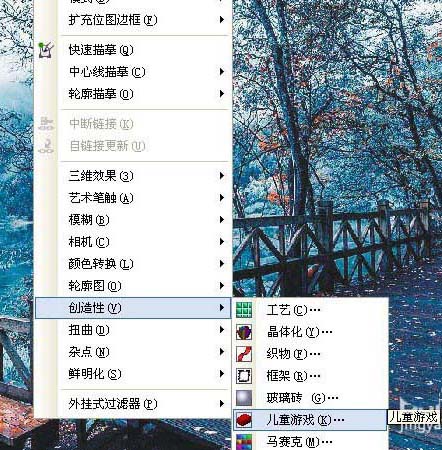Click the green grid icon for 工艺
442x450 pixels.
244,310
